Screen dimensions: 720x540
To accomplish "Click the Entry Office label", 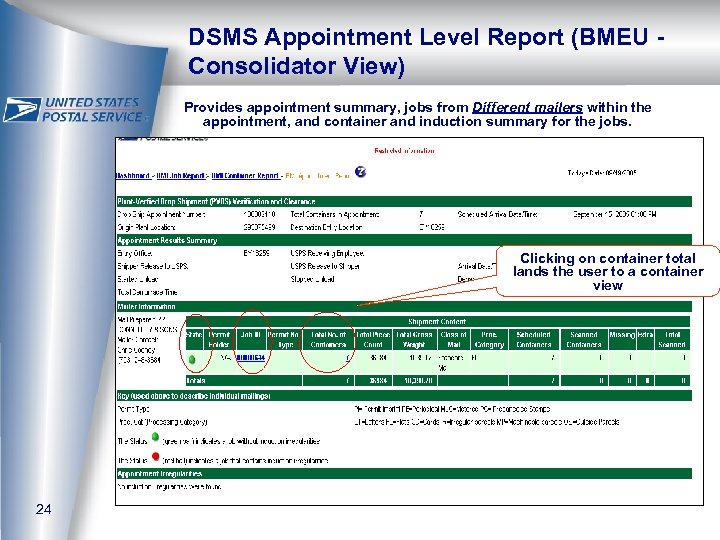I will pyautogui.click(x=135, y=253).
